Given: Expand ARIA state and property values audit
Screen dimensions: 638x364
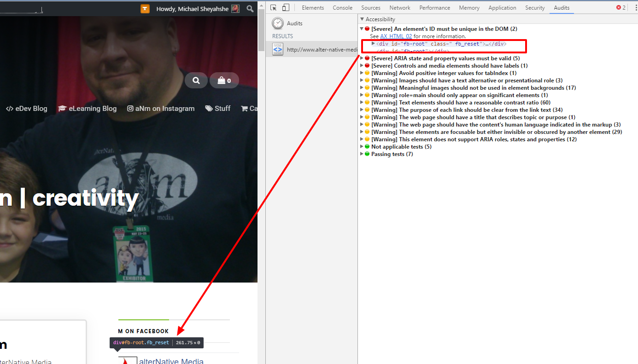Looking at the screenshot, I should [362, 58].
